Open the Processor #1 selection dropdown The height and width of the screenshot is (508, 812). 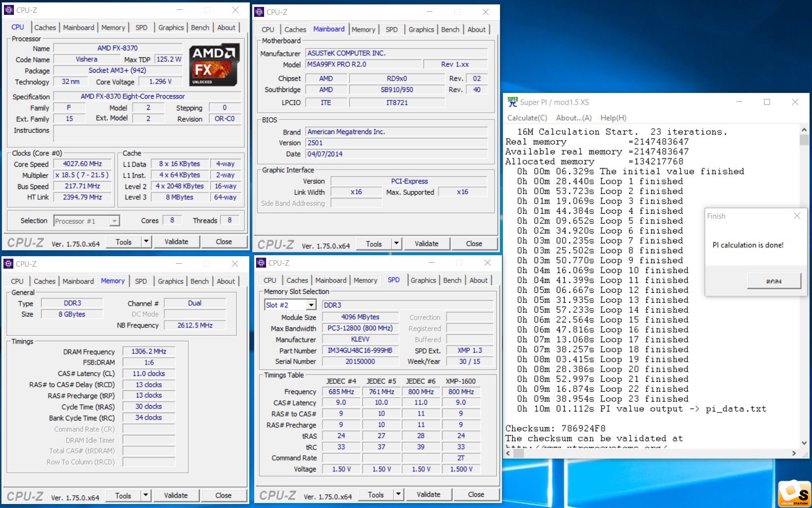114,221
